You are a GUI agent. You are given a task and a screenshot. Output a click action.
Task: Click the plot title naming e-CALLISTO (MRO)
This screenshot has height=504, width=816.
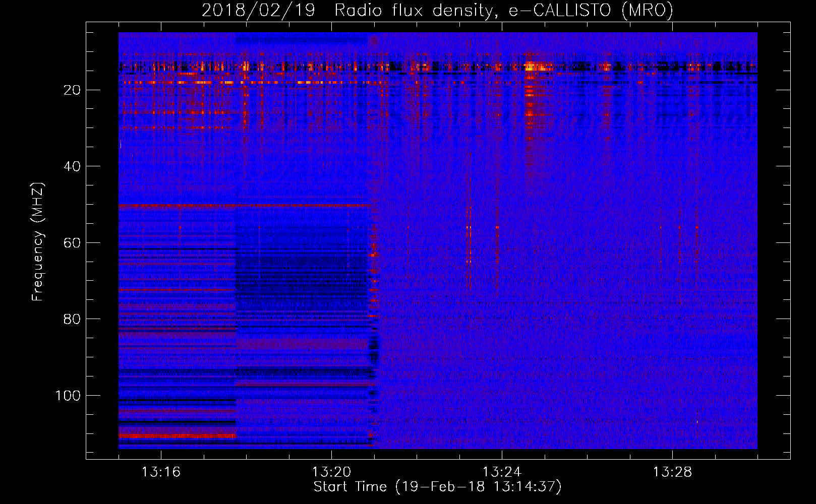437,10
